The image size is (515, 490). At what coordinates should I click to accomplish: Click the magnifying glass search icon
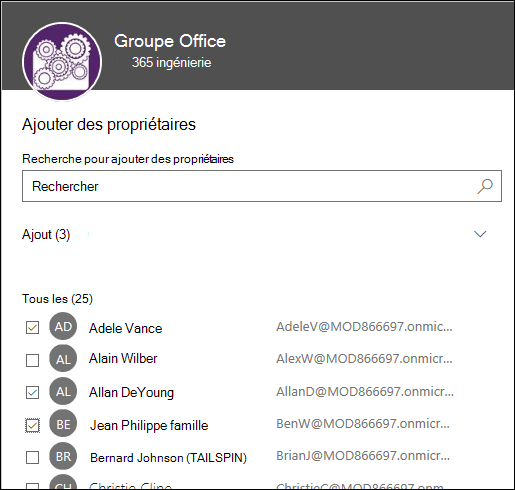485,186
